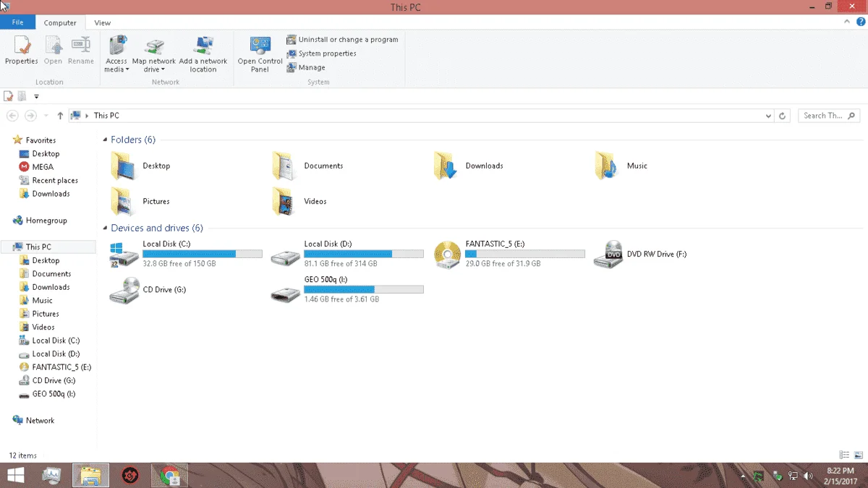Switch to the Computer tab
Image resolution: width=868 pixels, height=488 pixels.
[60, 22]
